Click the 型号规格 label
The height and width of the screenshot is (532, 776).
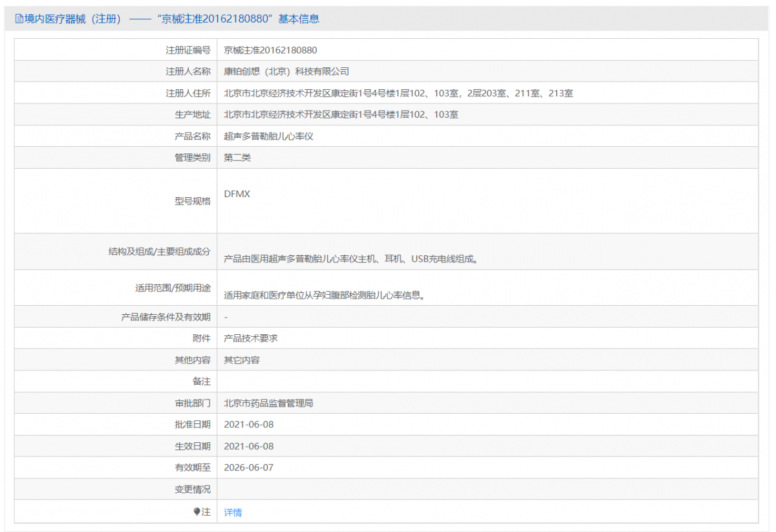(x=193, y=201)
